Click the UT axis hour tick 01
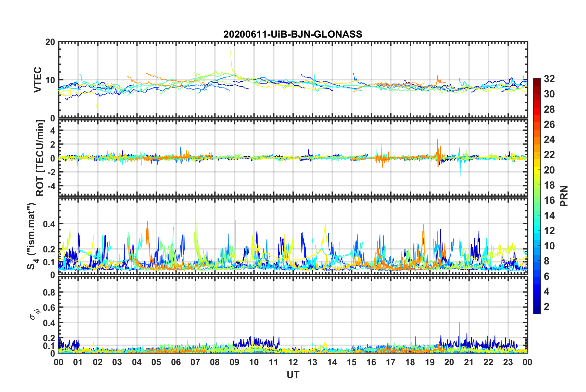586x392 pixels. pos(78,362)
